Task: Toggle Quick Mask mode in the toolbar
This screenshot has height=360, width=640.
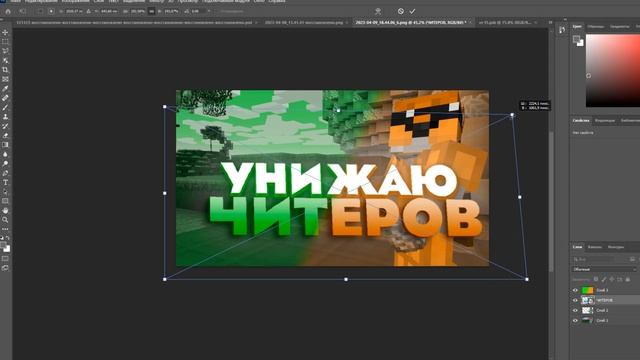Action: point(5,258)
